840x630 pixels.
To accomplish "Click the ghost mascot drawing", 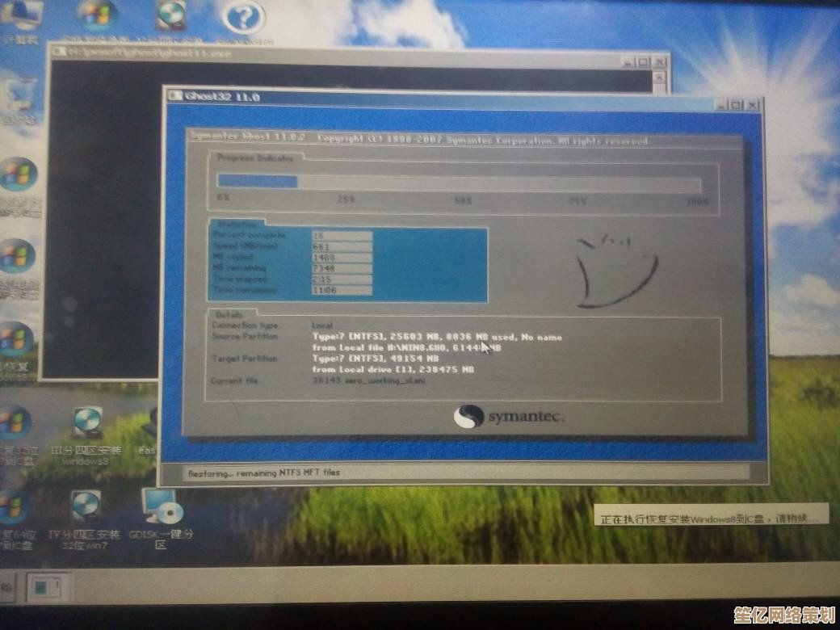I will click(x=615, y=272).
